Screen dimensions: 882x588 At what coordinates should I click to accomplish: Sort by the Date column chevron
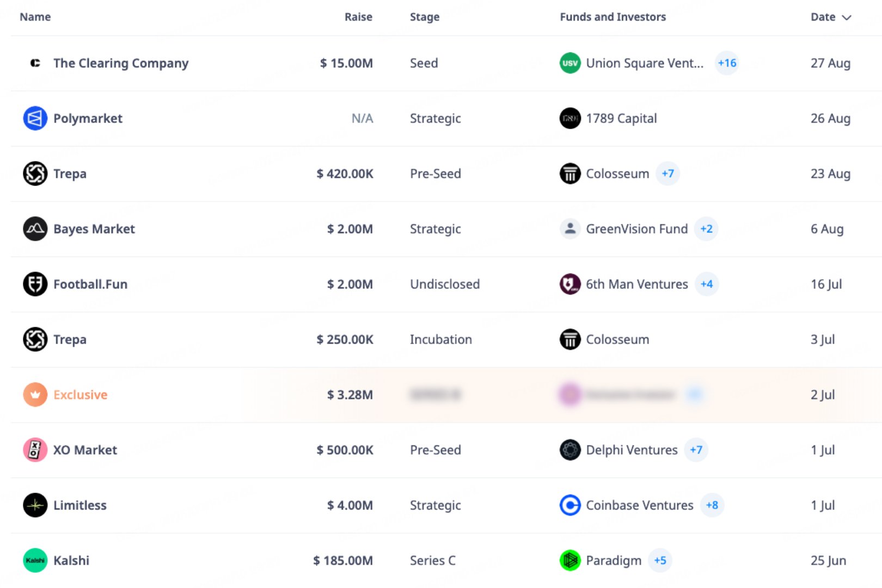tap(847, 17)
